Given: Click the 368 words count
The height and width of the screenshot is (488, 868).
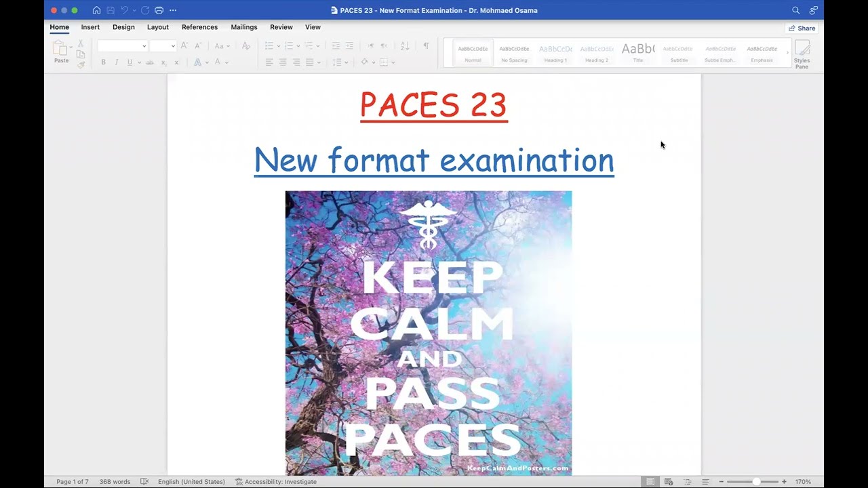Looking at the screenshot, I should 115,482.
